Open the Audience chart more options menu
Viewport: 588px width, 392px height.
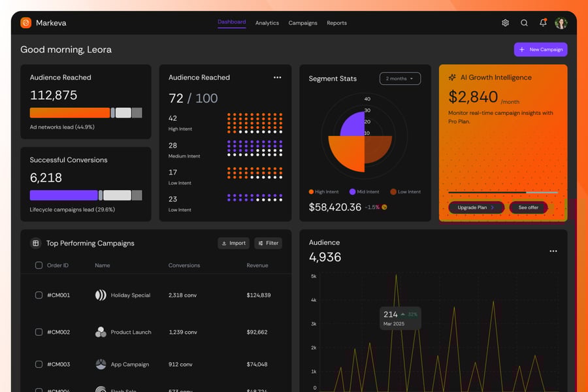coord(553,251)
